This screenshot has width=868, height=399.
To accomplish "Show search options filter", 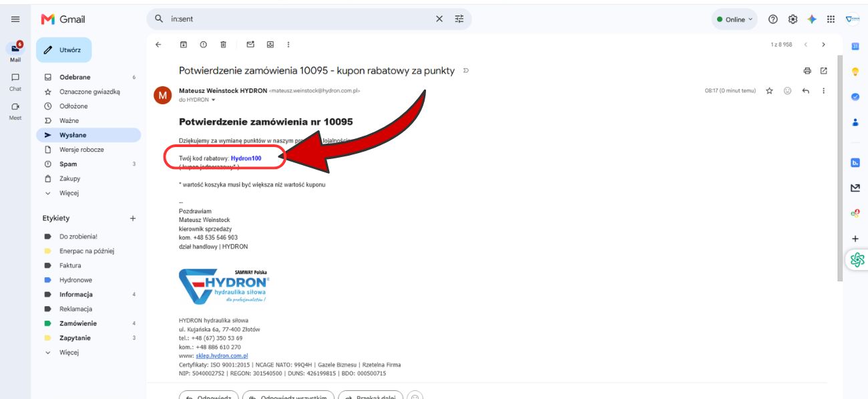I will pos(459,19).
